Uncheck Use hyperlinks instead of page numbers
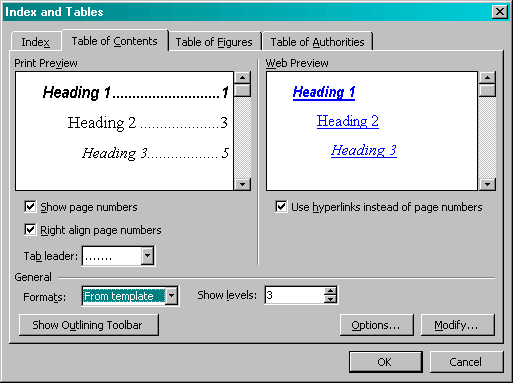 (281, 207)
